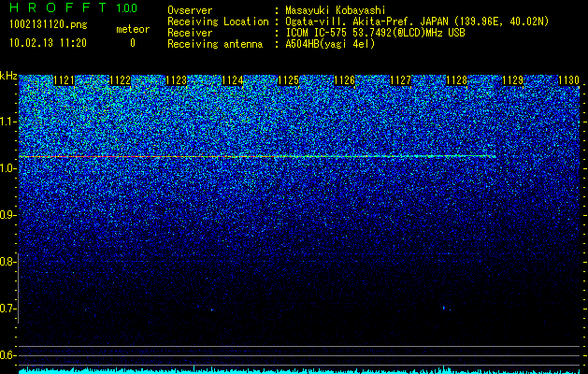Click the 1.0 kHz axis label
The image size is (588, 374).
7,169
